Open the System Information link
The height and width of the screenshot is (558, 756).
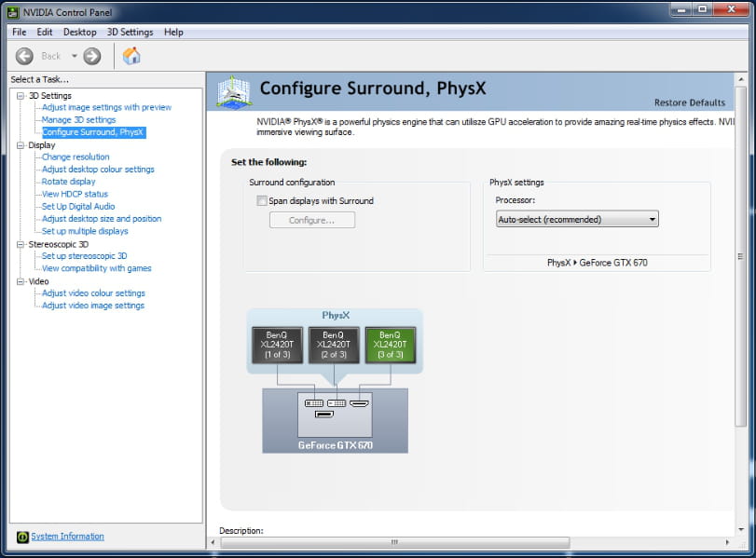[x=67, y=537]
